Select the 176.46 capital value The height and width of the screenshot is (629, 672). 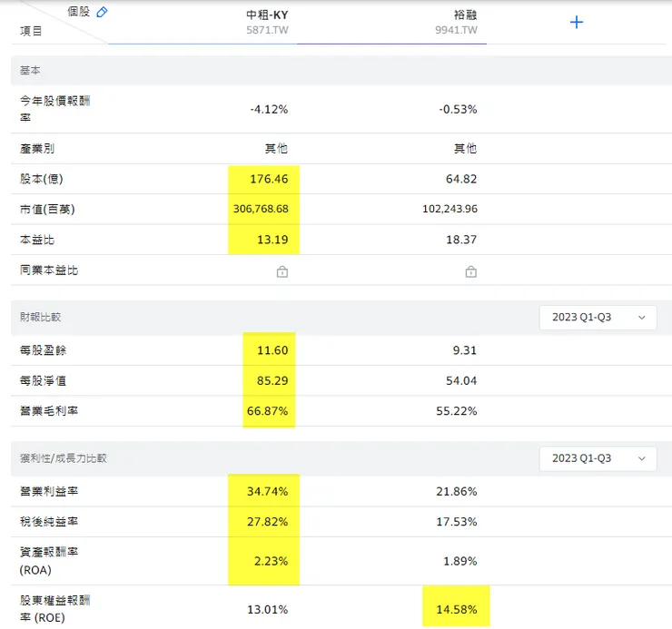(x=269, y=179)
